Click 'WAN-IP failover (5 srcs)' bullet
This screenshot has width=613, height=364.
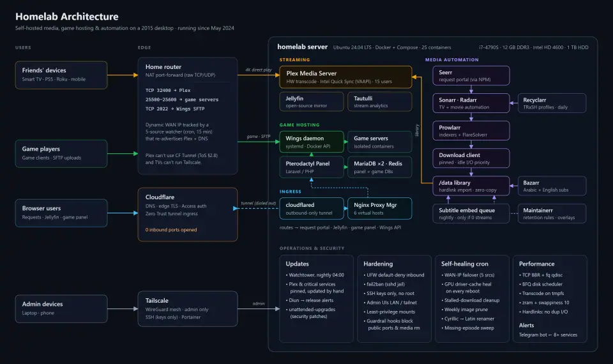point(468,275)
